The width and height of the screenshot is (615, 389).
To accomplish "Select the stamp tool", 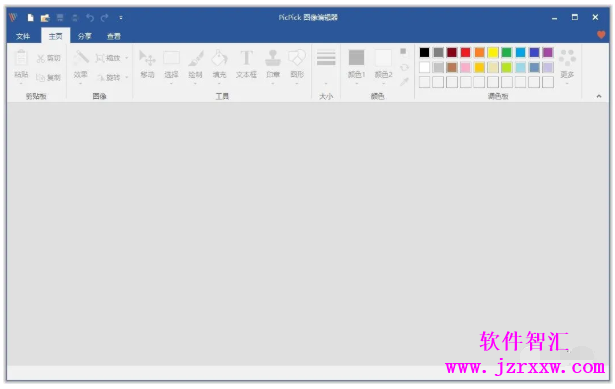I will coord(273,64).
